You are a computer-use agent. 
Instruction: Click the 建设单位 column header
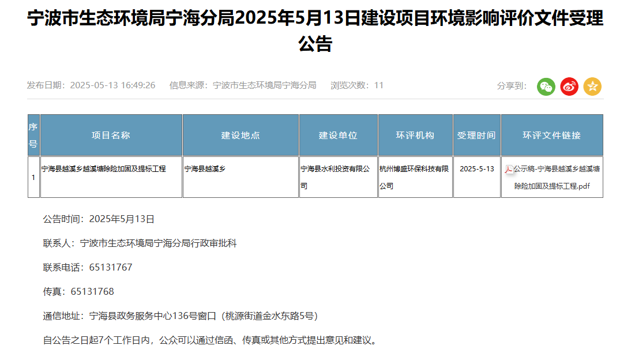[x=338, y=135]
